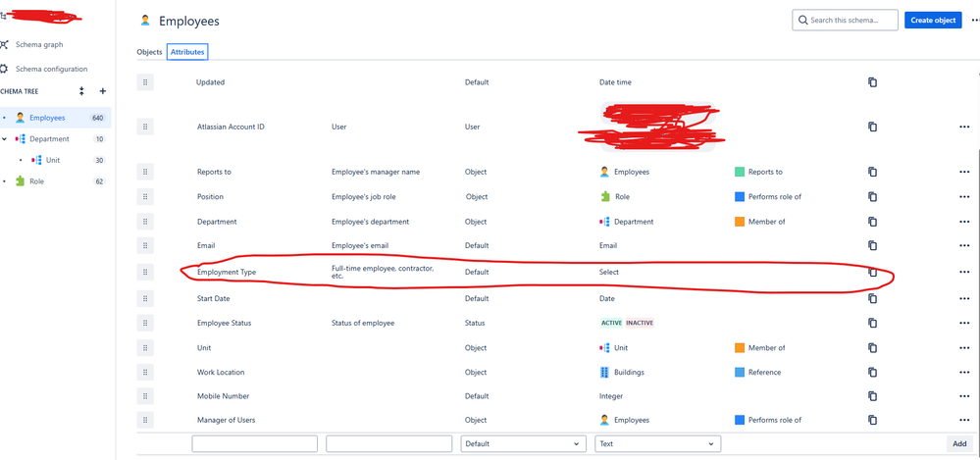The image size is (980, 460).
Task: Open schema more options next to Create object
Action: coord(975,20)
